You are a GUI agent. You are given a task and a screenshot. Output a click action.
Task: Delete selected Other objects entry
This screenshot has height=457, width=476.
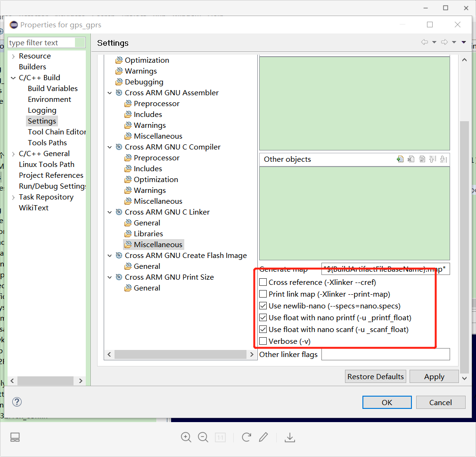[410, 159]
